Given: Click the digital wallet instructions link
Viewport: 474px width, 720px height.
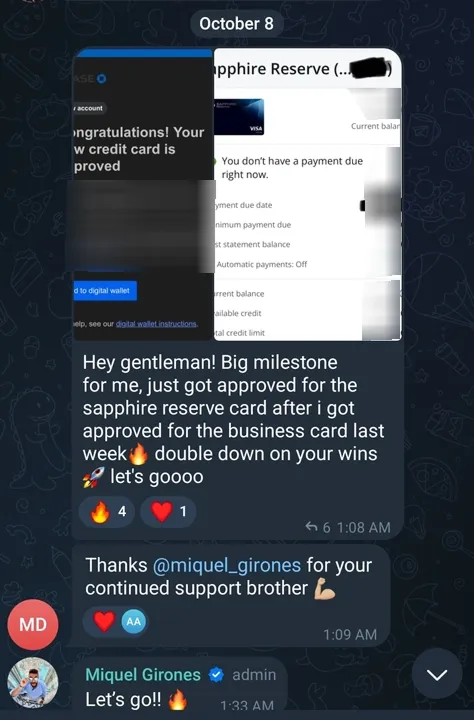Looking at the screenshot, I should tap(156, 324).
